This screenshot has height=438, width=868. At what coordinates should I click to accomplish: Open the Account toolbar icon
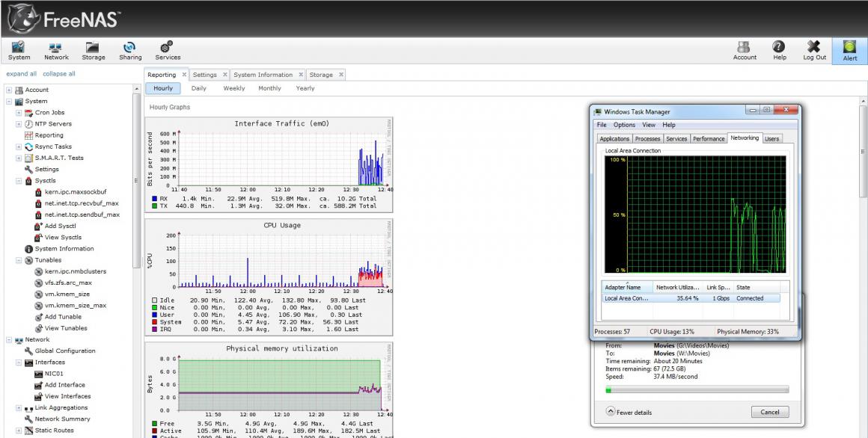[x=745, y=51]
